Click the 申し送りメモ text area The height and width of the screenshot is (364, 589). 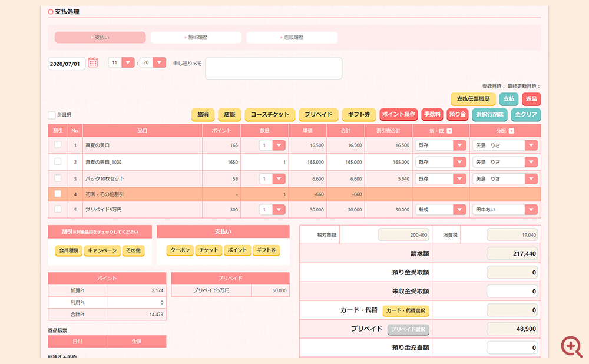(273, 68)
